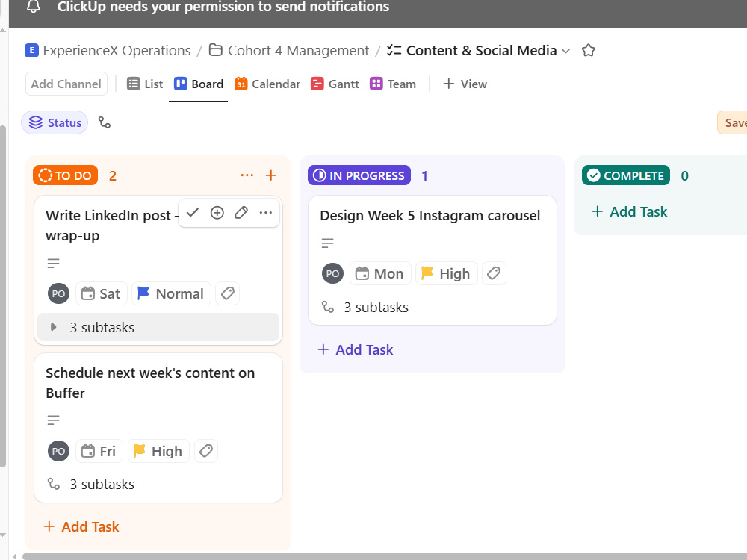The image size is (747, 560).
Task: Click assignee avatar PO on LinkedIn post card
Action: click(x=58, y=293)
